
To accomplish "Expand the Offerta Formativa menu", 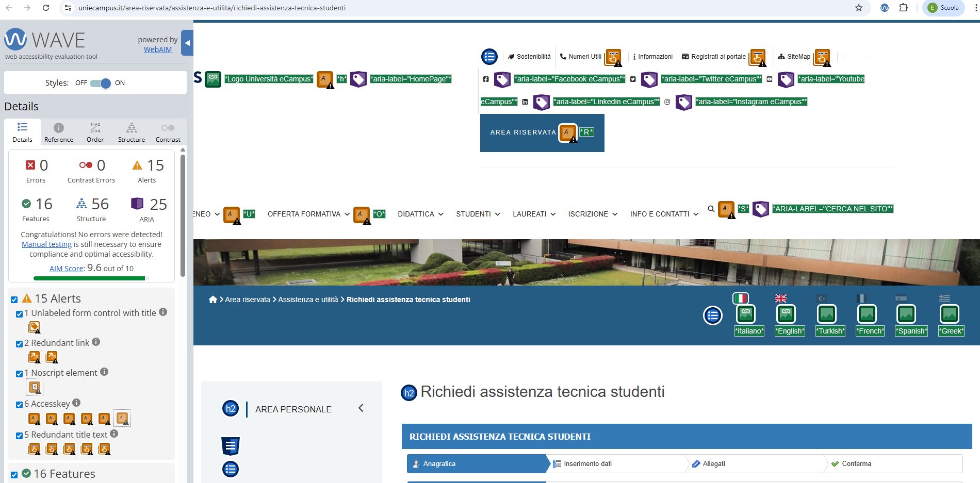I will [308, 214].
